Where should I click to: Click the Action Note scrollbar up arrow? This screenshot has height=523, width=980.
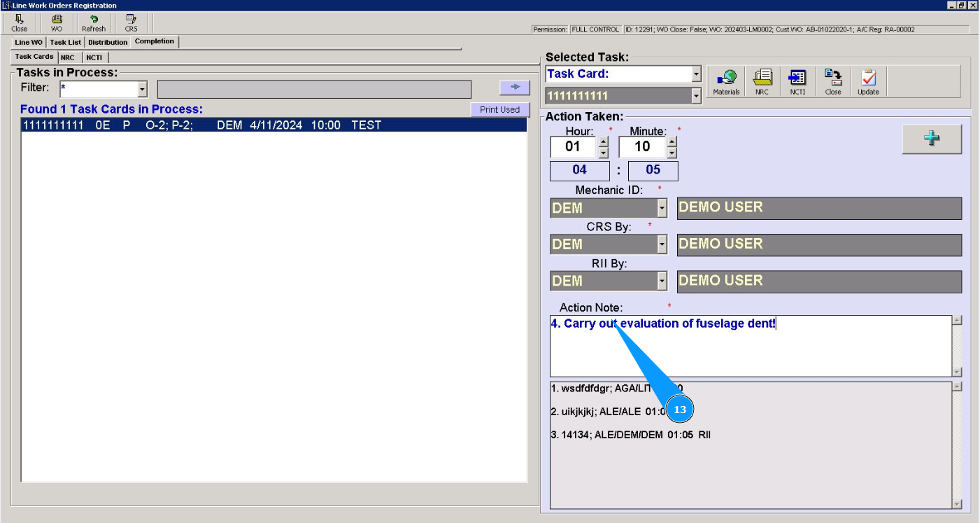tap(957, 321)
